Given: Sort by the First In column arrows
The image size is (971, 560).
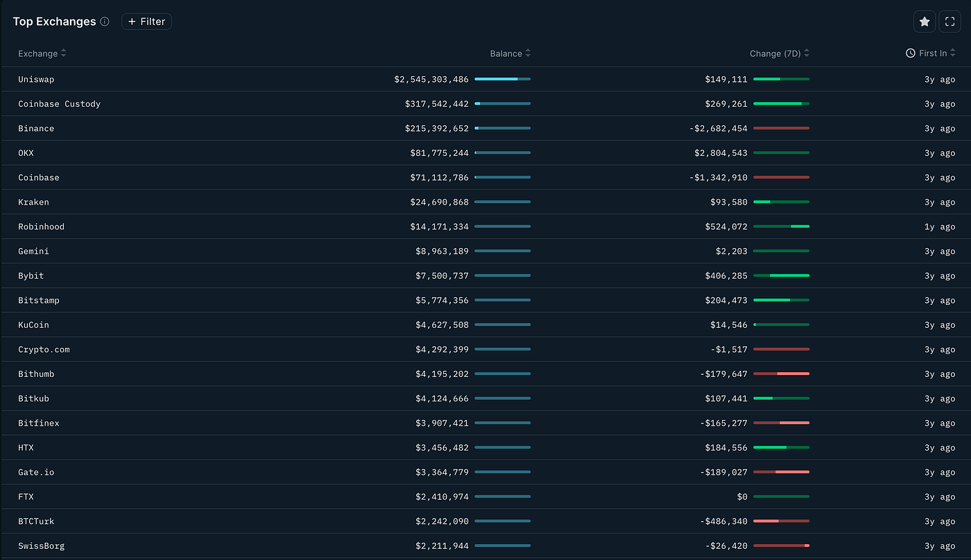Looking at the screenshot, I should tap(952, 53).
